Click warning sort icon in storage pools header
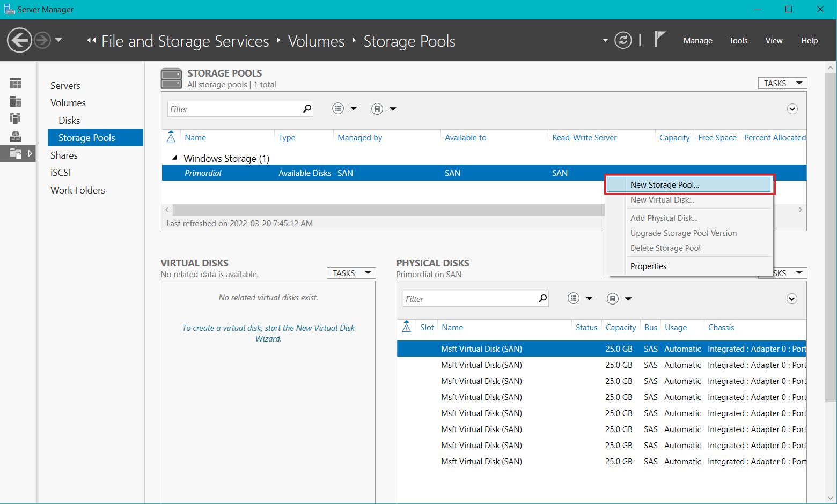This screenshot has width=837, height=504. (171, 137)
